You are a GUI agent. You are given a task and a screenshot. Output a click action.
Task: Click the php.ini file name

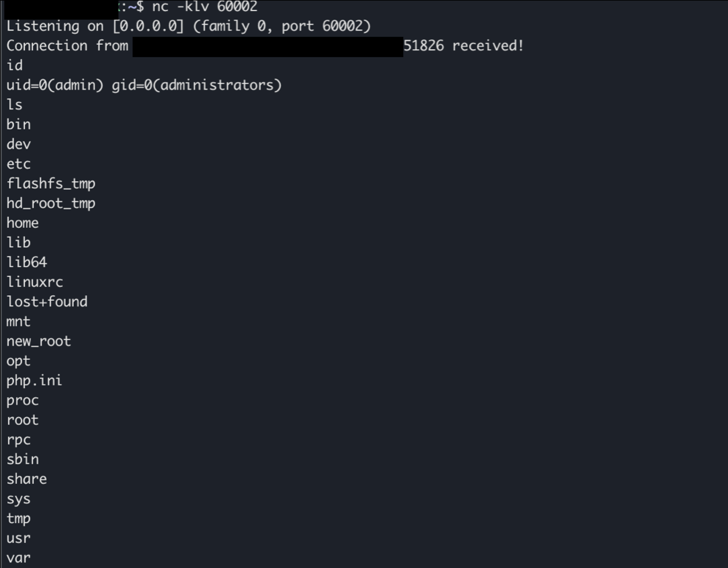tap(34, 380)
